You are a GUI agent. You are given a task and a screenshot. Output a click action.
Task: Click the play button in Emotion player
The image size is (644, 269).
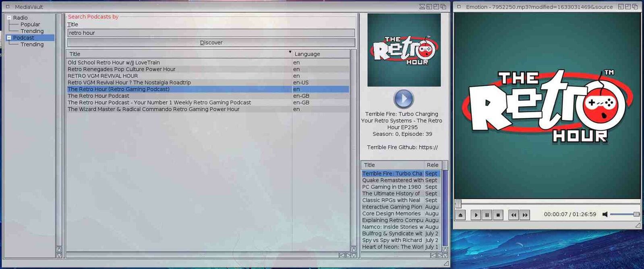(x=476, y=215)
